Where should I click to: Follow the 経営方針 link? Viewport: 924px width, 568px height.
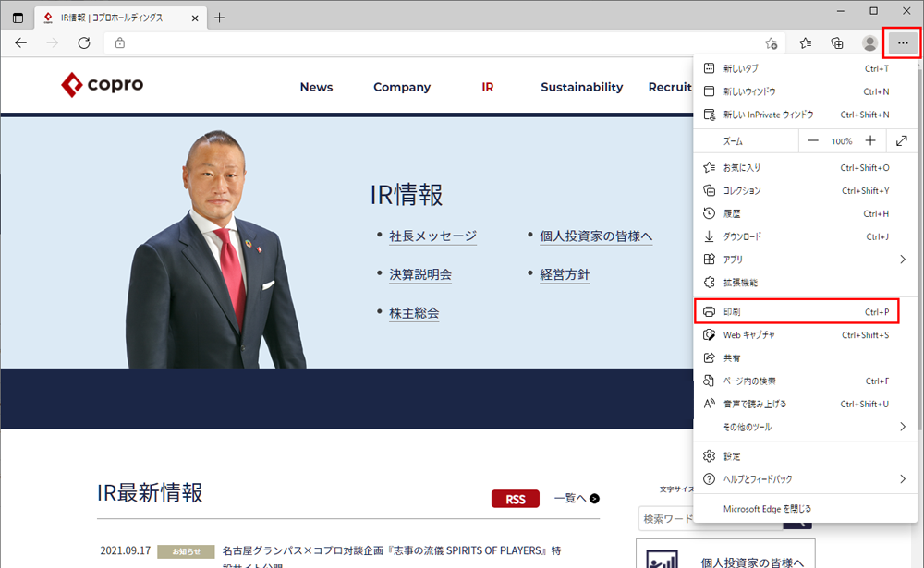point(565,274)
